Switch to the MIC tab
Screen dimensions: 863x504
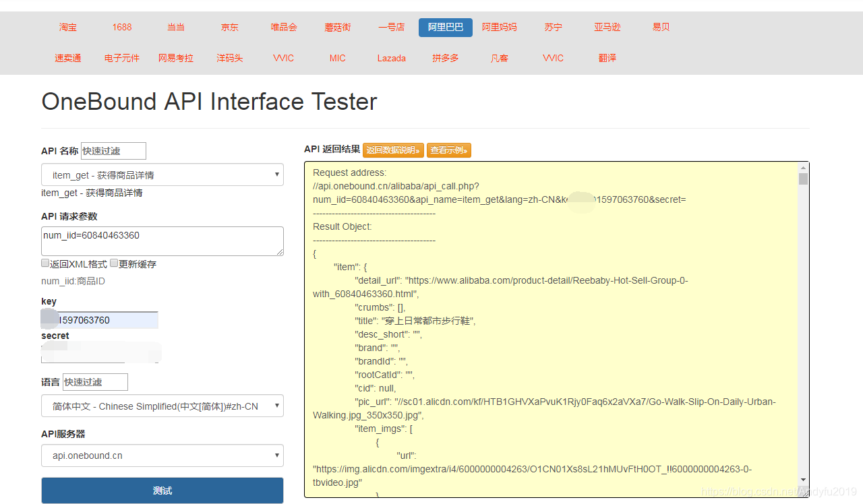point(338,59)
